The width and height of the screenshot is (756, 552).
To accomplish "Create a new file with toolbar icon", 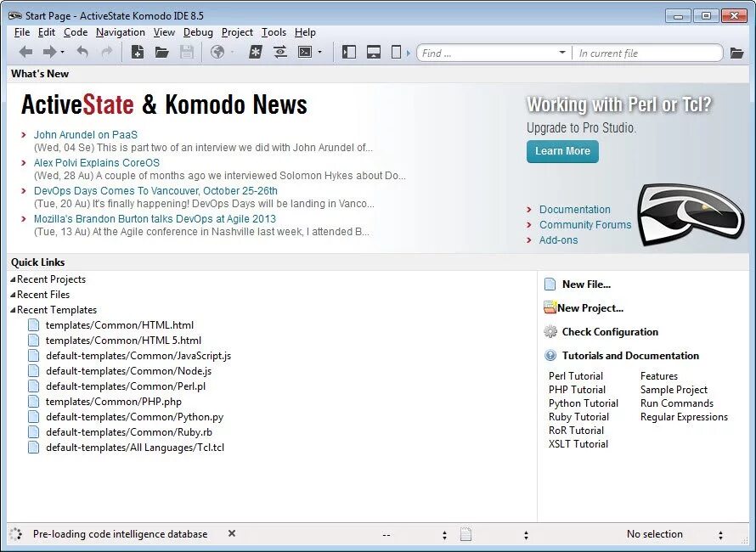I will (138, 52).
